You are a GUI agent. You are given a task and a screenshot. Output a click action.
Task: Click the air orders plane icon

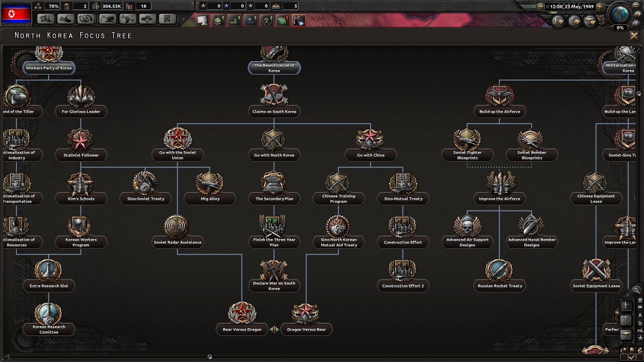tap(590, 22)
